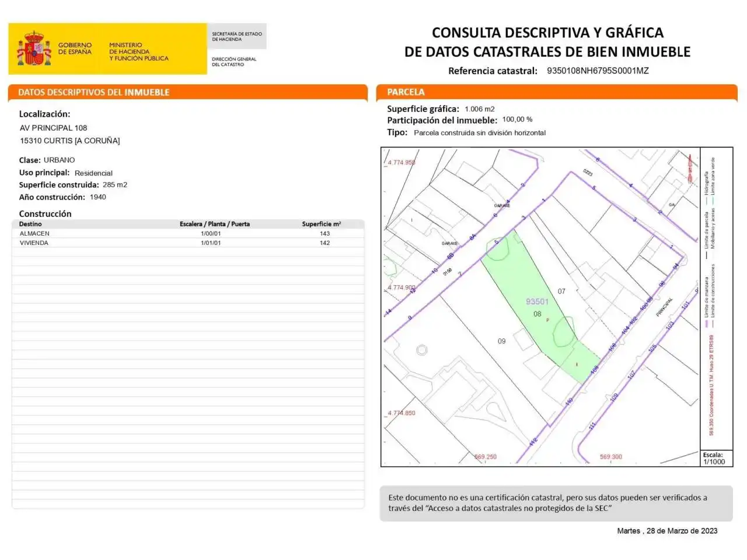
Task: Click parcel number '07' on the map
Action: (561, 291)
